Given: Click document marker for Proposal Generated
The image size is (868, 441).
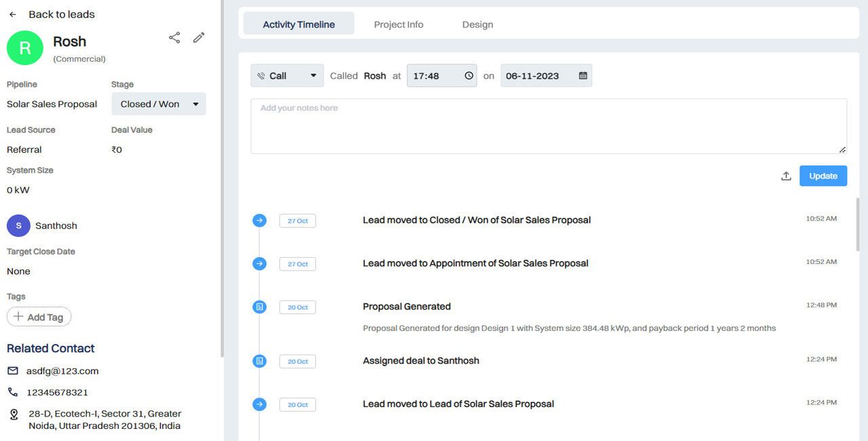Looking at the screenshot, I should click(259, 307).
